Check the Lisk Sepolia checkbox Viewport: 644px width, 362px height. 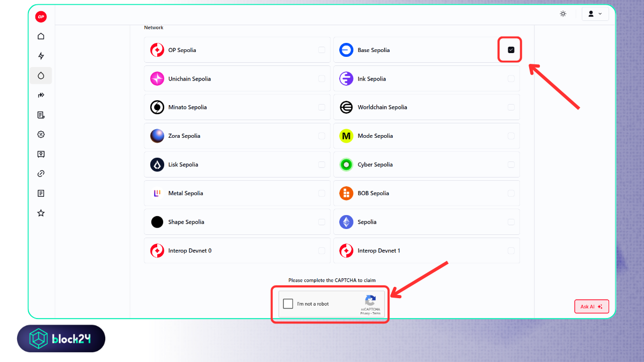point(321,165)
